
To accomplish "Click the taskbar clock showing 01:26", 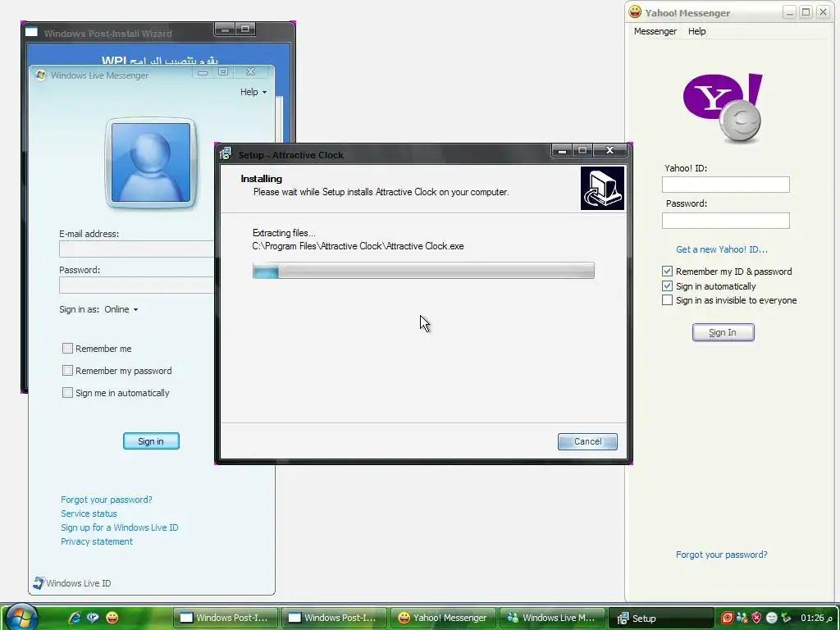I will [816, 618].
